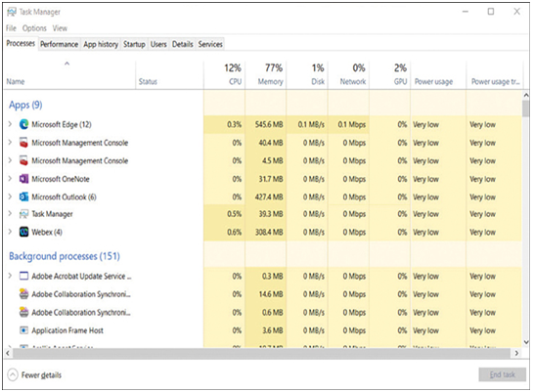Switch to the App history tab
This screenshot has width=533, height=392.
click(x=101, y=44)
